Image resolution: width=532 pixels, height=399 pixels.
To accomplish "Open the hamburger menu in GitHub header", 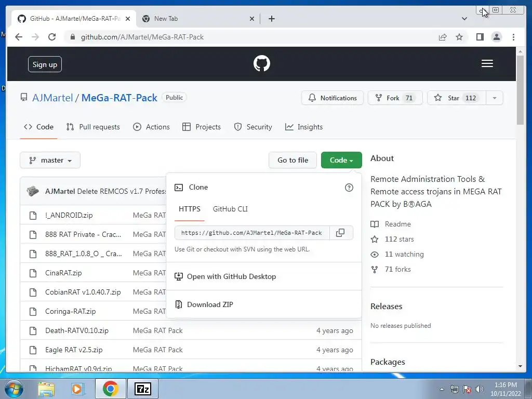I will pos(487,63).
